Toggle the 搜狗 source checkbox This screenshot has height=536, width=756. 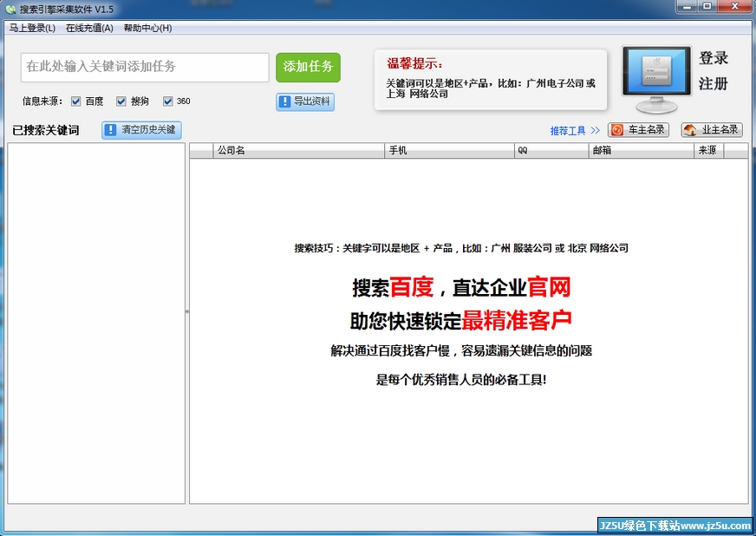tap(121, 101)
